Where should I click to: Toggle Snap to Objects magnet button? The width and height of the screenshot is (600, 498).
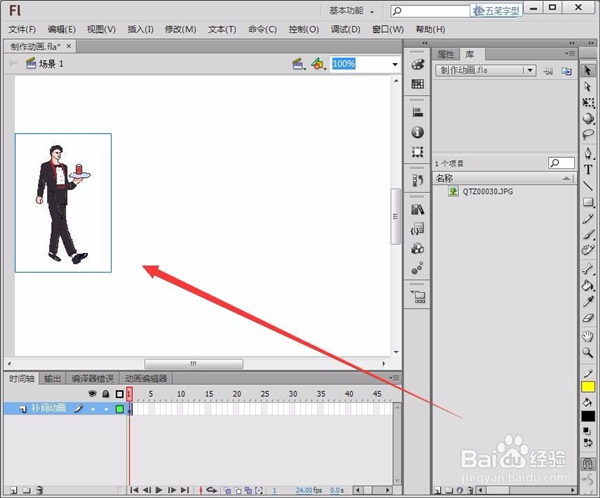pyautogui.click(x=588, y=464)
